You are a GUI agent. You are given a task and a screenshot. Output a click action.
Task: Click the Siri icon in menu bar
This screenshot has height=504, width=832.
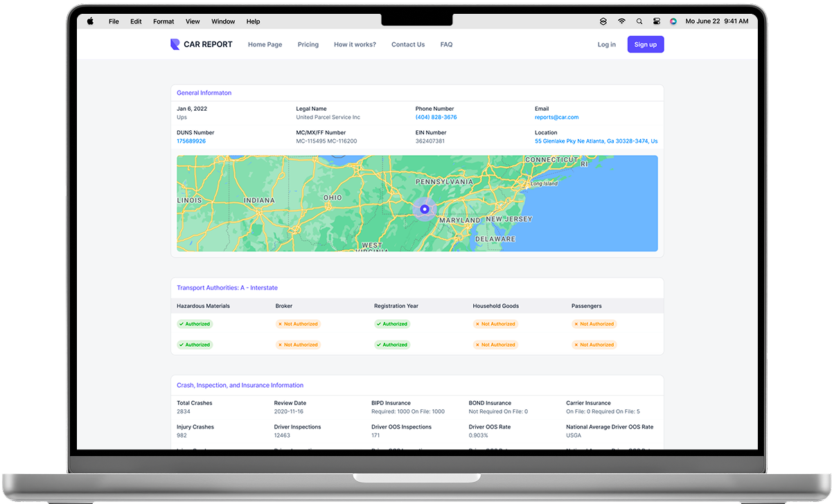click(673, 21)
